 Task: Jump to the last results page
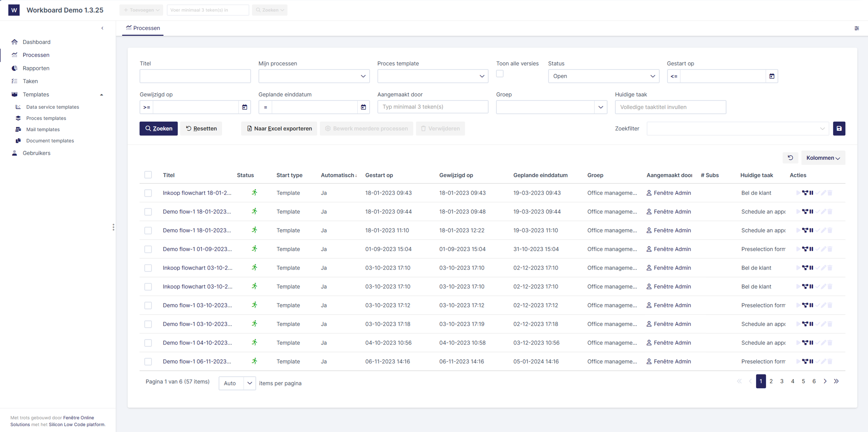[836, 381]
